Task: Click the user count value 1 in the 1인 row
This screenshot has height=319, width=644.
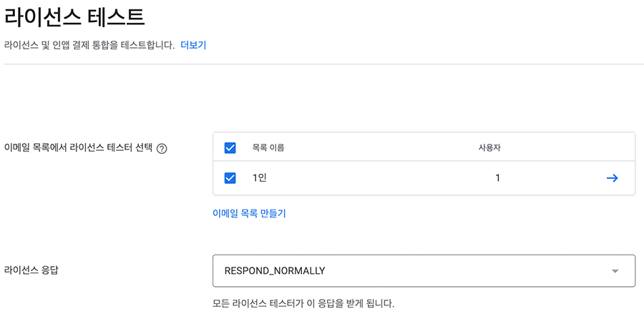Action: (x=497, y=178)
